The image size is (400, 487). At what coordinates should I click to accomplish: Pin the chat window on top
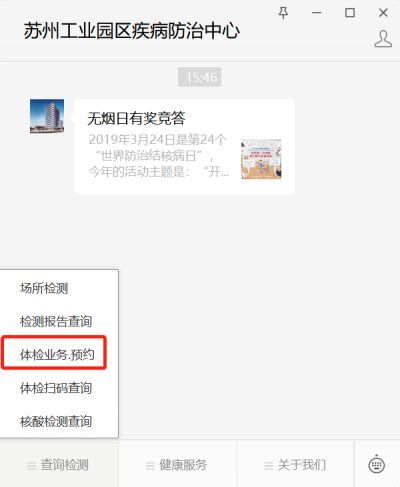[x=283, y=13]
